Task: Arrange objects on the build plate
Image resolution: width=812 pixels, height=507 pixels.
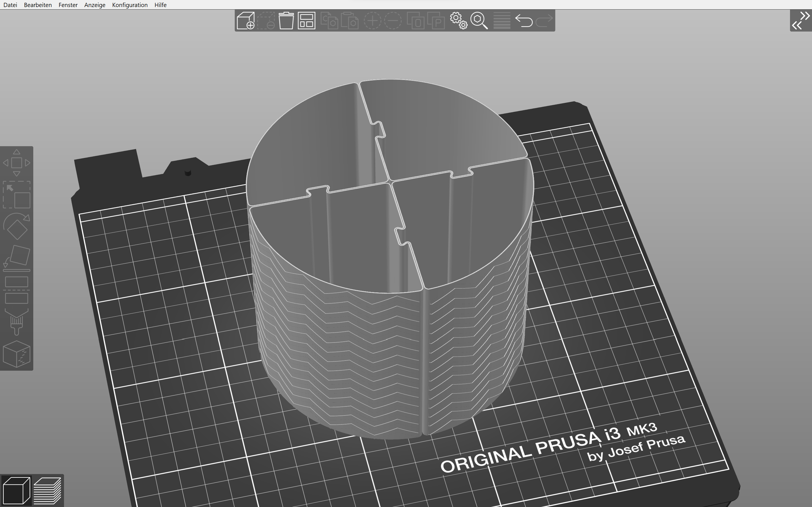Action: 306,21
